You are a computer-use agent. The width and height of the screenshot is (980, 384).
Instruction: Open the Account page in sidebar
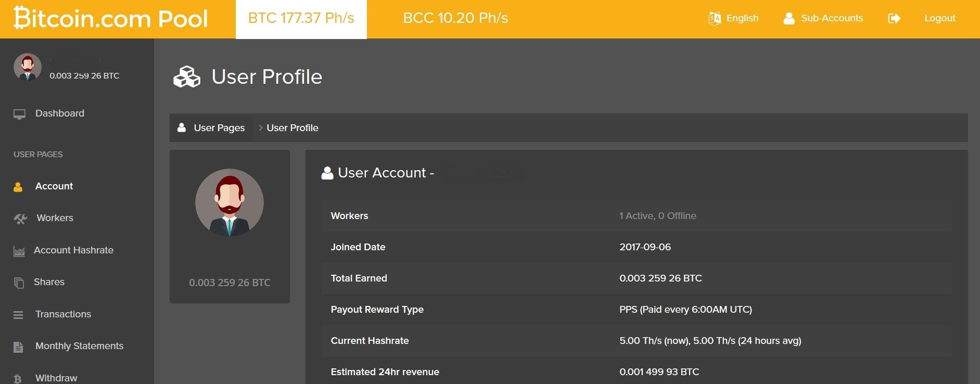point(54,186)
